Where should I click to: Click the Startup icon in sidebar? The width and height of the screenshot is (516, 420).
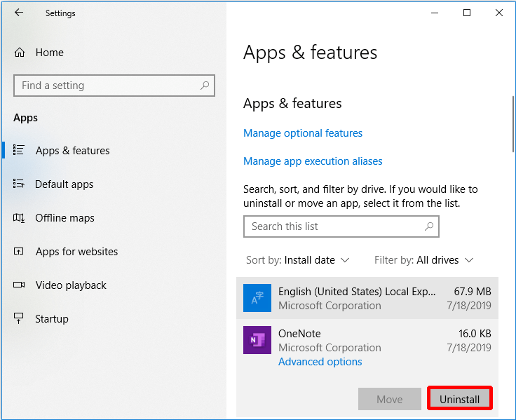19,319
